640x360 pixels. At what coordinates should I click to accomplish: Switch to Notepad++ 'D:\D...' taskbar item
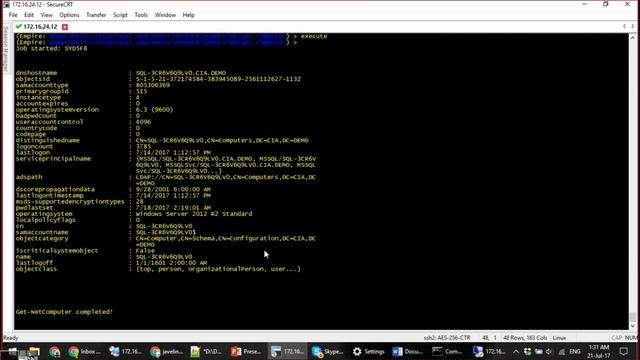(207, 351)
